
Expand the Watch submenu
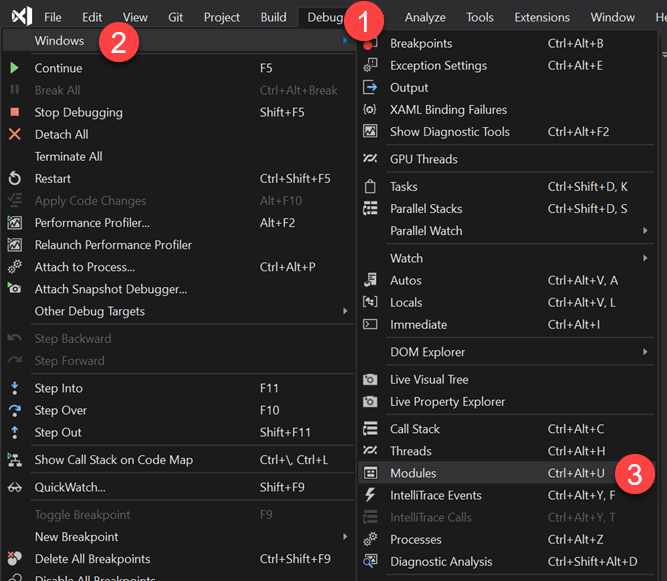pos(406,258)
